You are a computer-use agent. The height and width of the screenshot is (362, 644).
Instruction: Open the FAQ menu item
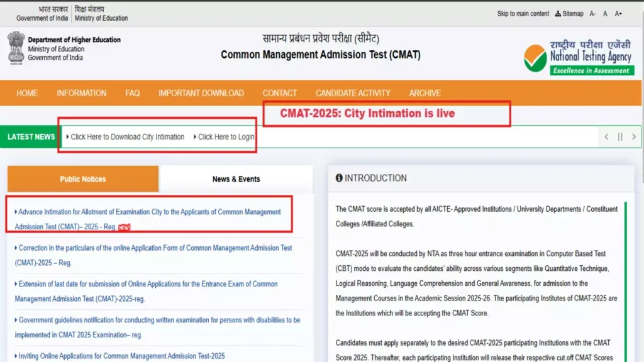pos(132,93)
